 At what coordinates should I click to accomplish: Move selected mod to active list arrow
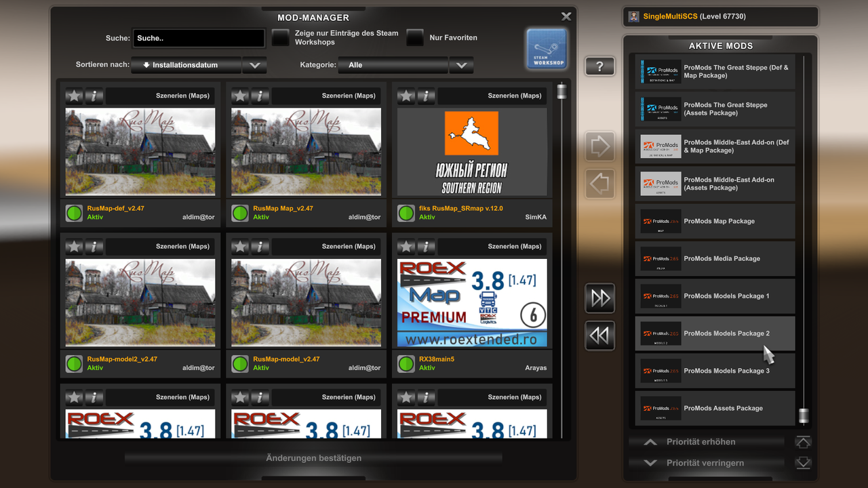(600, 146)
